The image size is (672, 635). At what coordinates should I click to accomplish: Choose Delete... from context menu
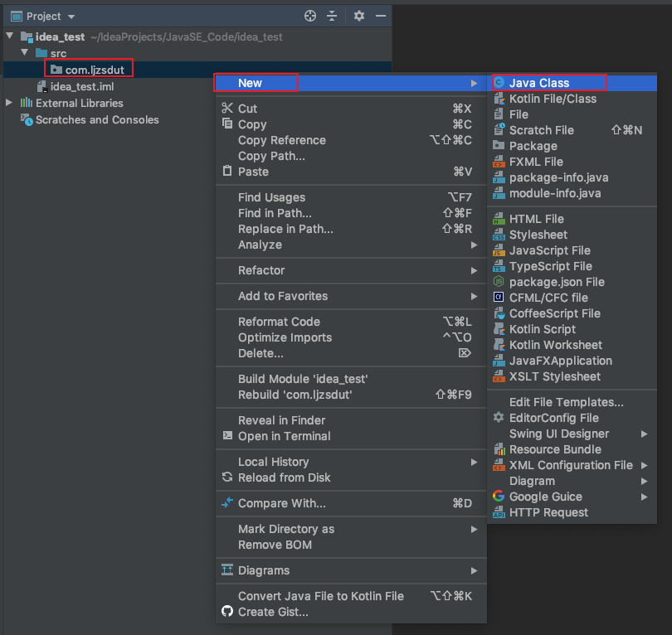[351, 353]
